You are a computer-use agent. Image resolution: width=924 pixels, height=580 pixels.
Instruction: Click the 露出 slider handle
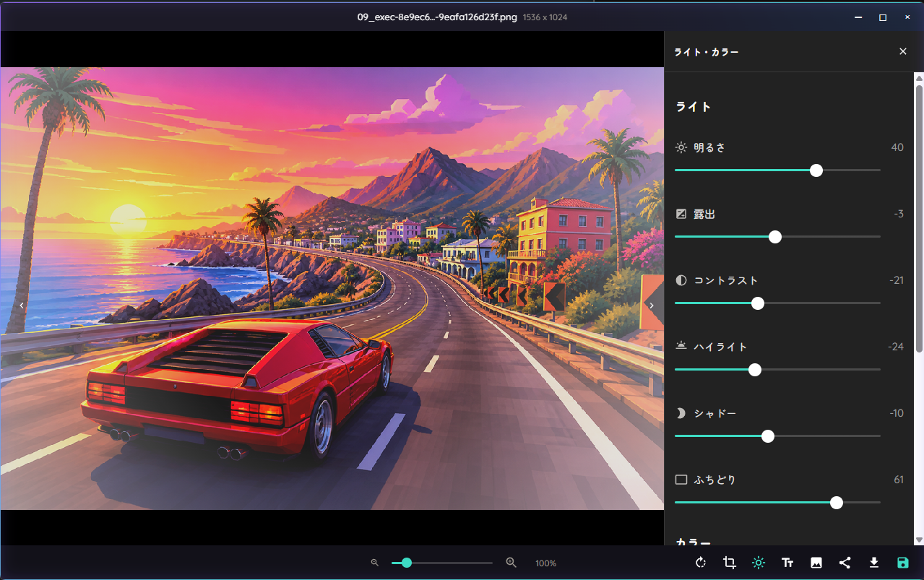(775, 237)
